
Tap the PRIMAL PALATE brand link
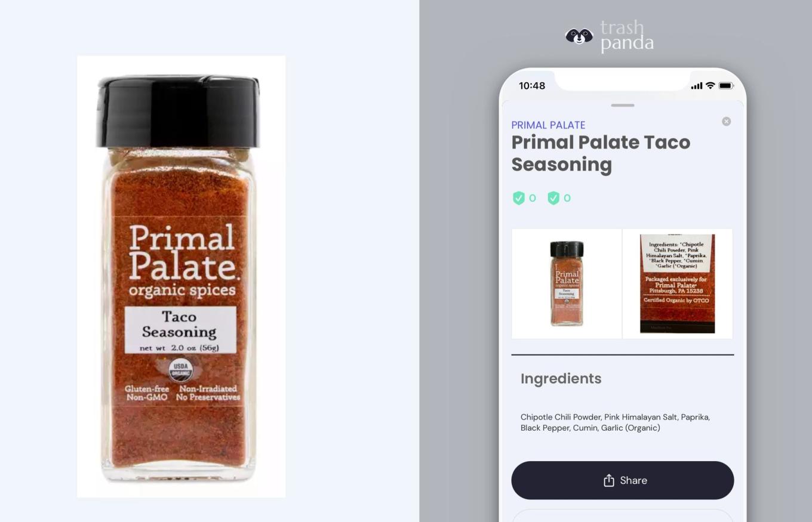pyautogui.click(x=548, y=125)
